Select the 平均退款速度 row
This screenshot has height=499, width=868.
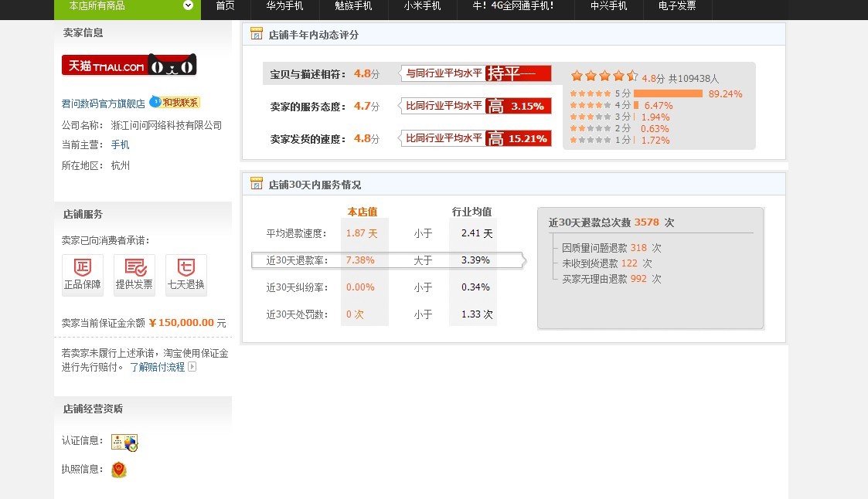(x=381, y=233)
